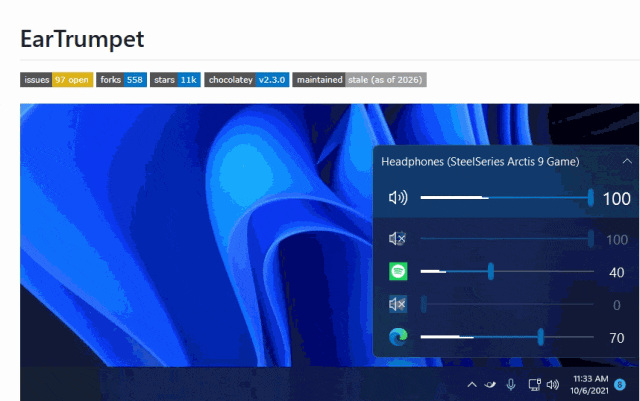This screenshot has height=401, width=640.
Task: Click the Spotify app icon
Action: pyautogui.click(x=398, y=272)
